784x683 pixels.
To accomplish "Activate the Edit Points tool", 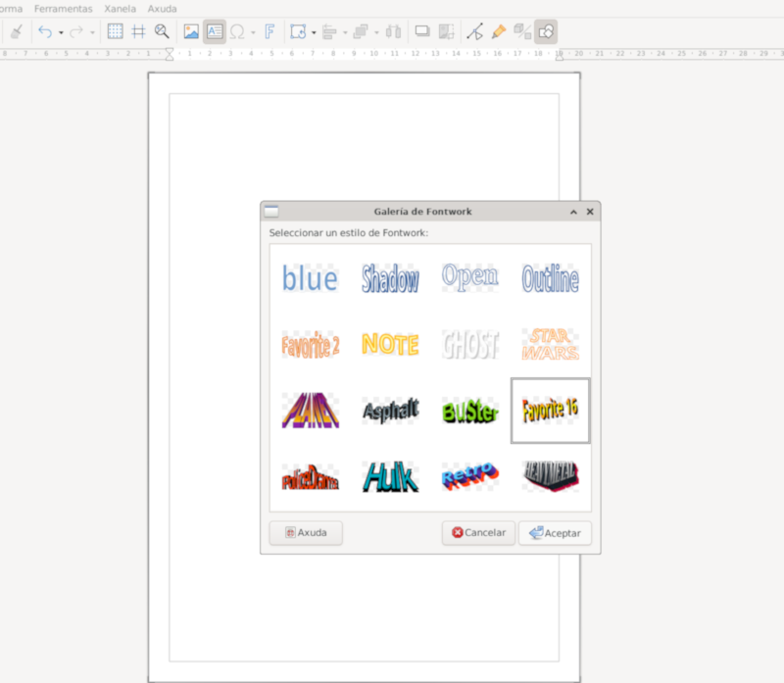I will pyautogui.click(x=474, y=30).
